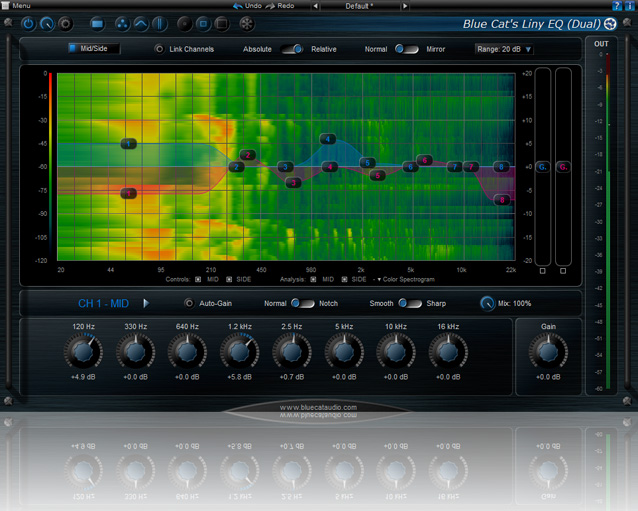Click the dark round dot icon

coord(184,24)
